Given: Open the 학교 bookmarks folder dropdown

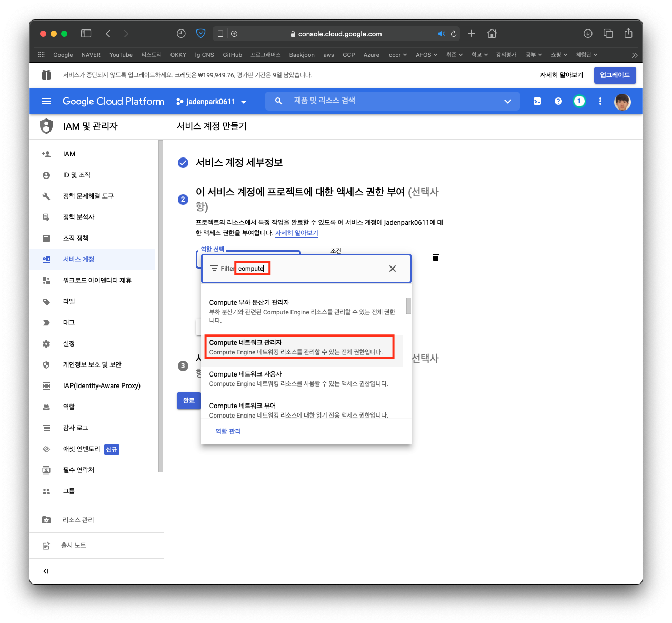Looking at the screenshot, I should tap(480, 55).
